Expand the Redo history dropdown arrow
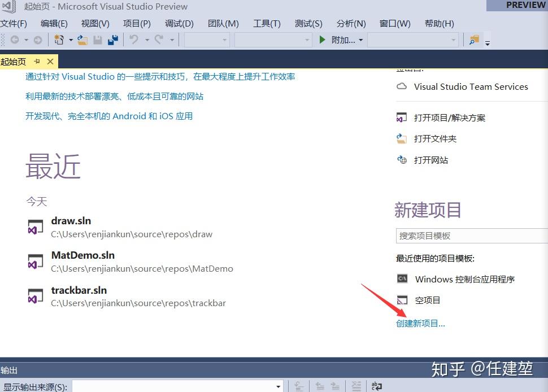 172,40
